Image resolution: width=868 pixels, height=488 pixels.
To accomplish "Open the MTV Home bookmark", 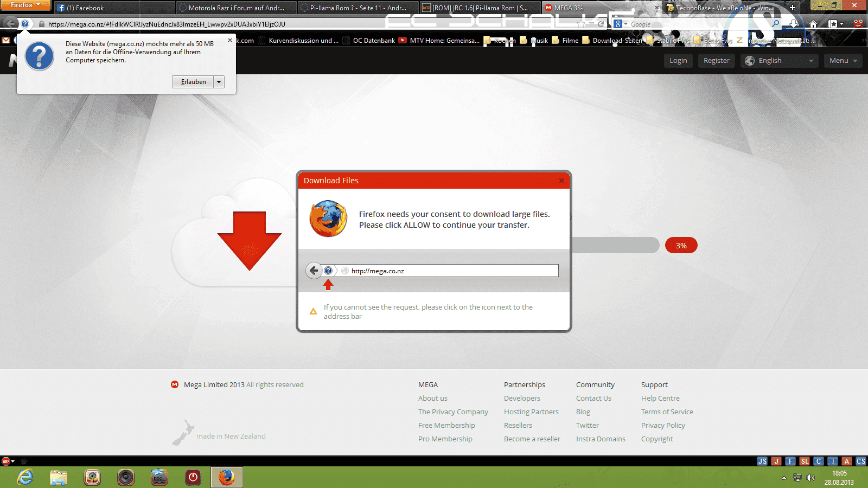I will click(x=439, y=40).
